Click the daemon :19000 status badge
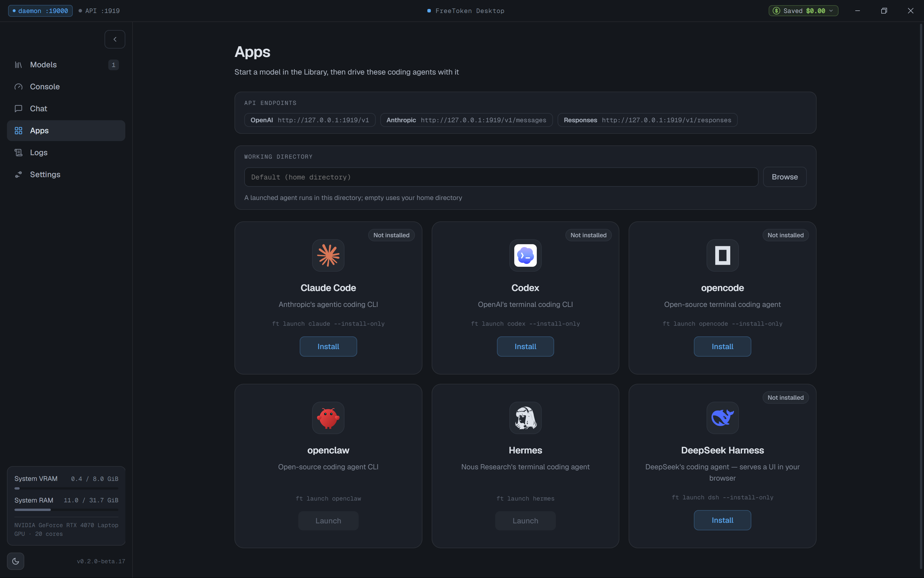The height and width of the screenshot is (578, 924). pos(40,11)
